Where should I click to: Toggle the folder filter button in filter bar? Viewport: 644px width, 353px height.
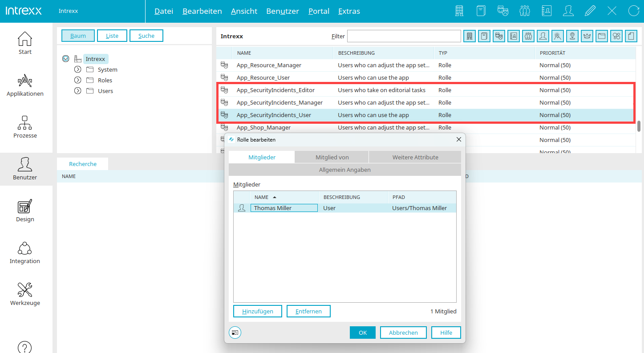(602, 36)
